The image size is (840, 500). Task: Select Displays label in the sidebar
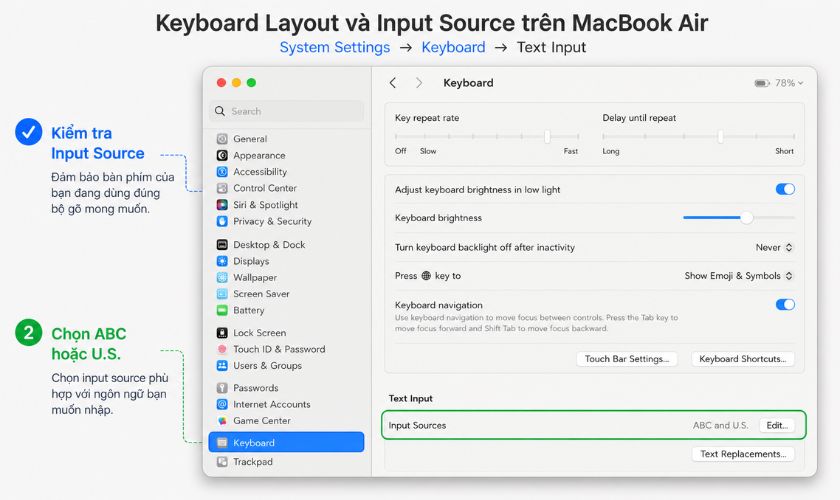tap(251, 261)
